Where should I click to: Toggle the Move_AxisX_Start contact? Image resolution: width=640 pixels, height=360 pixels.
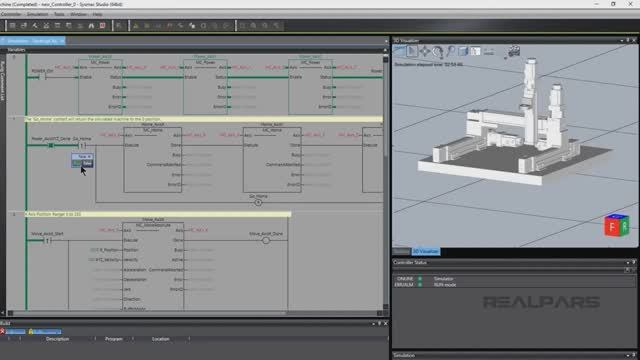pyautogui.click(x=47, y=240)
